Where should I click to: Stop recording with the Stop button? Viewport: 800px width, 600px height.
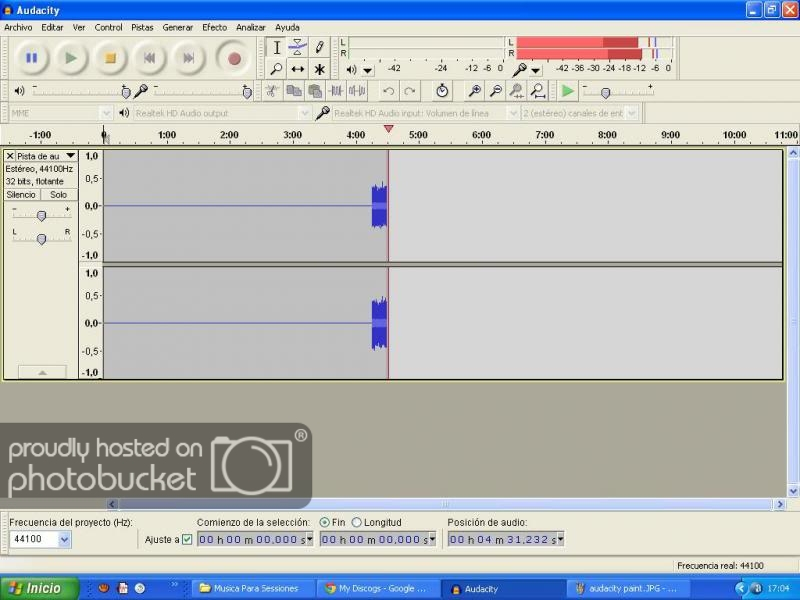tap(110, 58)
